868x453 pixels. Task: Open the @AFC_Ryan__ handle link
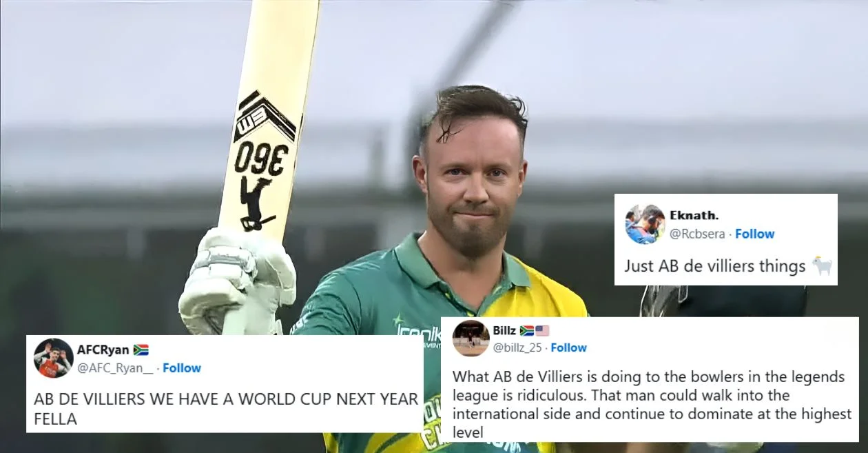pyautogui.click(x=115, y=368)
